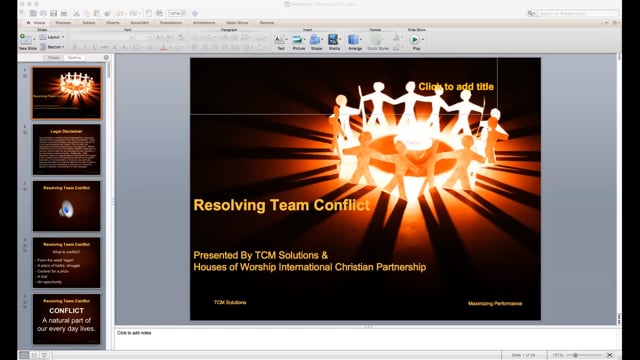Click the Save icon in toolbar
Screen dimensions: 640x360
(x=53, y=13)
